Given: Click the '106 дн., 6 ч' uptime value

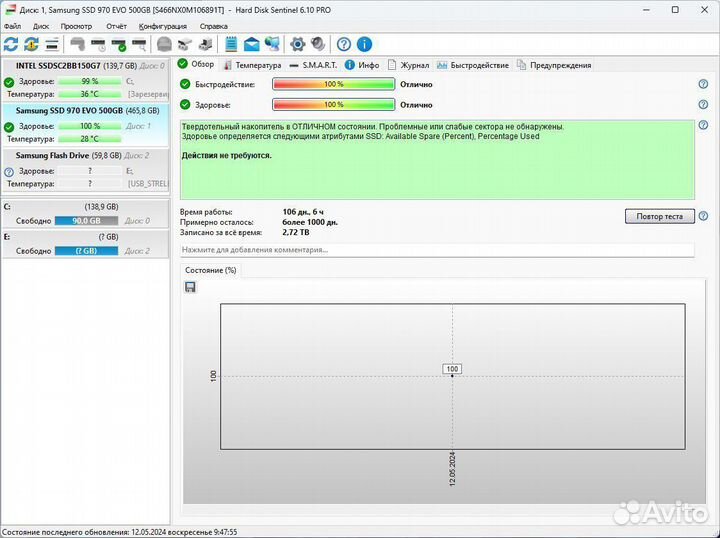Looking at the screenshot, I should 303,212.
